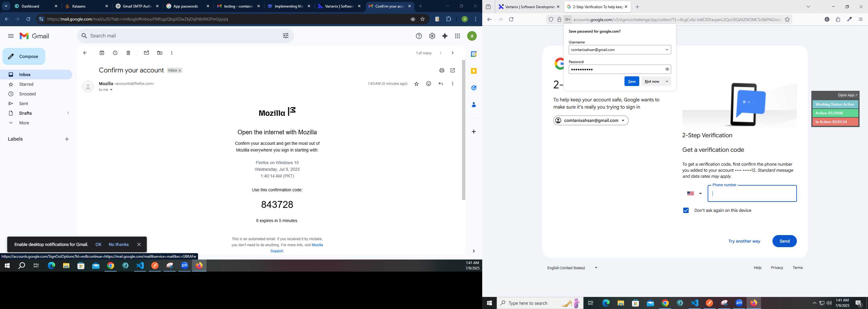Reload page in Firefox window

511,20
